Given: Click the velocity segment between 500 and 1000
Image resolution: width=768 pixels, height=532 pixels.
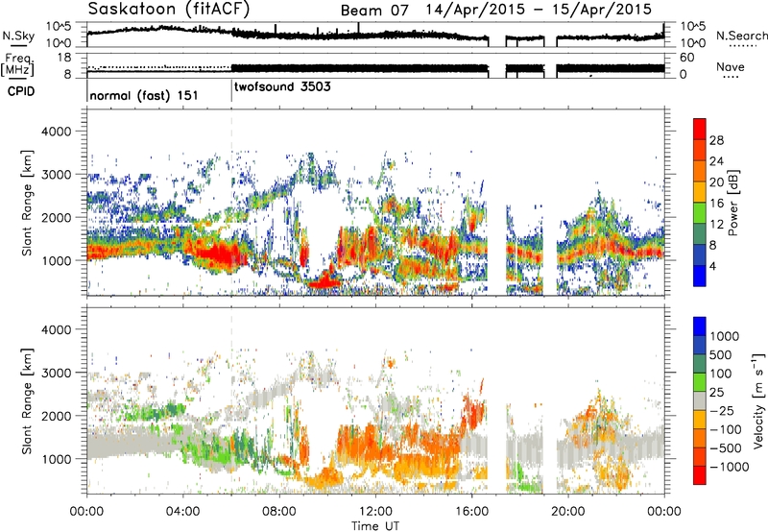Looking at the screenshot, I should 700,346.
